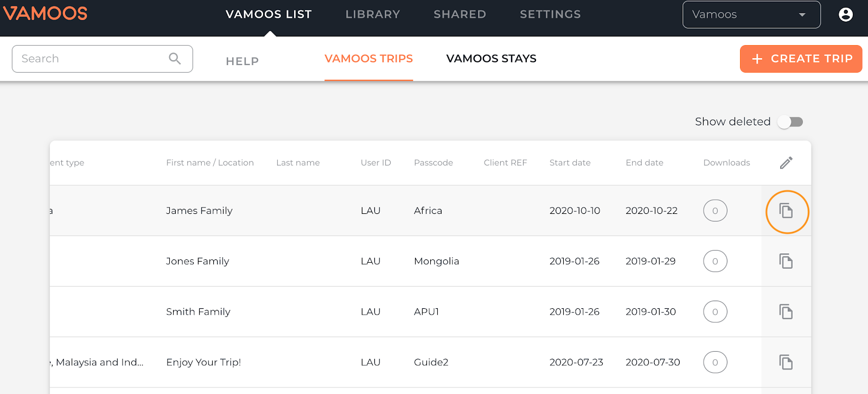Copy the Enjoy Your Trip! entry
The height and width of the screenshot is (394, 868).
pos(786,362)
